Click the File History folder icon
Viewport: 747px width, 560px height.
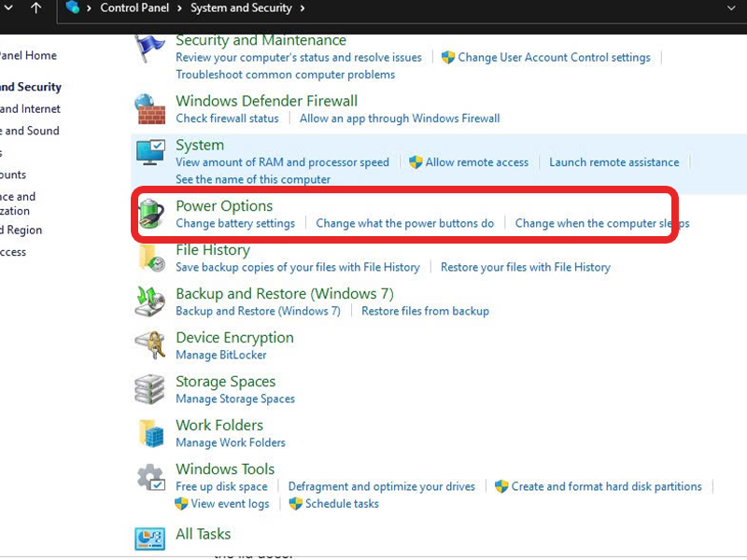pyautogui.click(x=150, y=259)
